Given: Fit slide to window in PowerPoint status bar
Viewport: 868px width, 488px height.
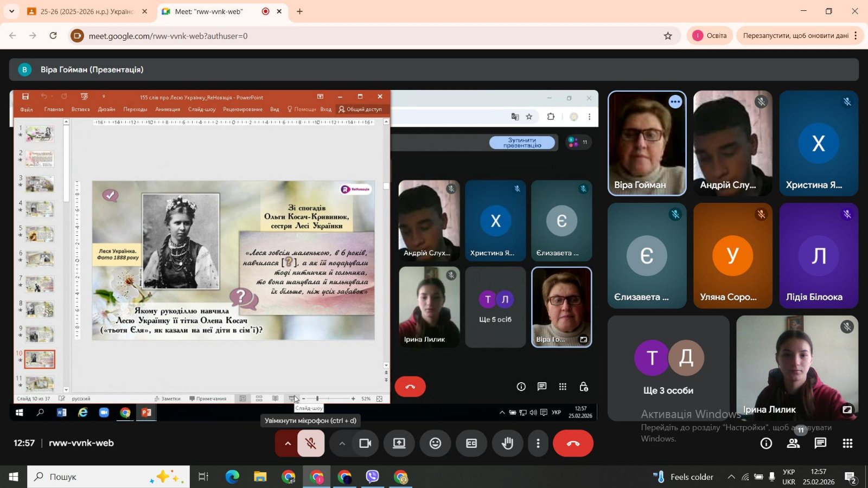Looking at the screenshot, I should tap(379, 399).
